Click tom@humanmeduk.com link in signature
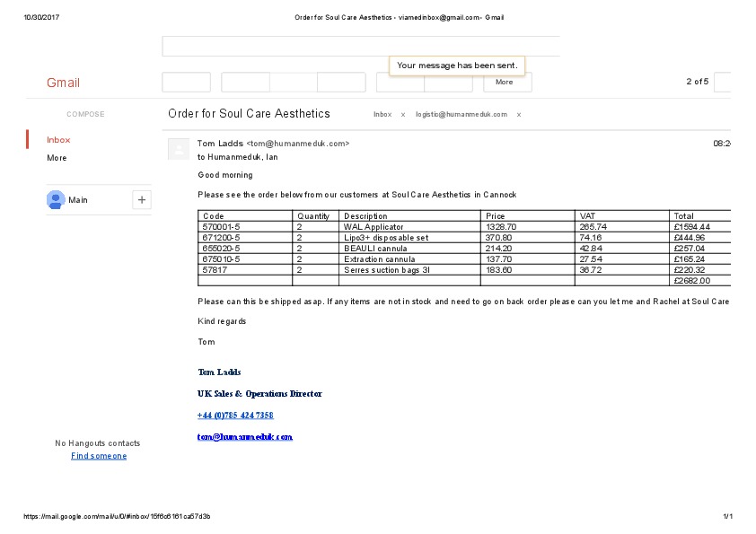The width and height of the screenshot is (756, 534). click(245, 437)
